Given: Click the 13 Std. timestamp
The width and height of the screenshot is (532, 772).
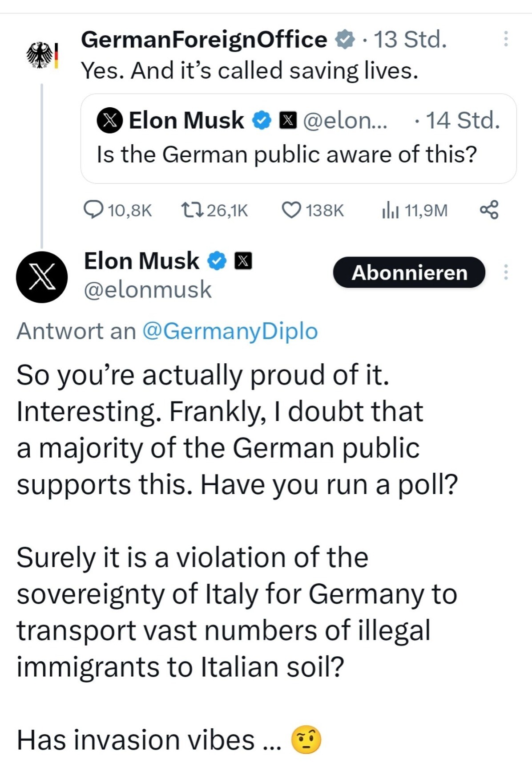Looking at the screenshot, I should click(410, 39).
